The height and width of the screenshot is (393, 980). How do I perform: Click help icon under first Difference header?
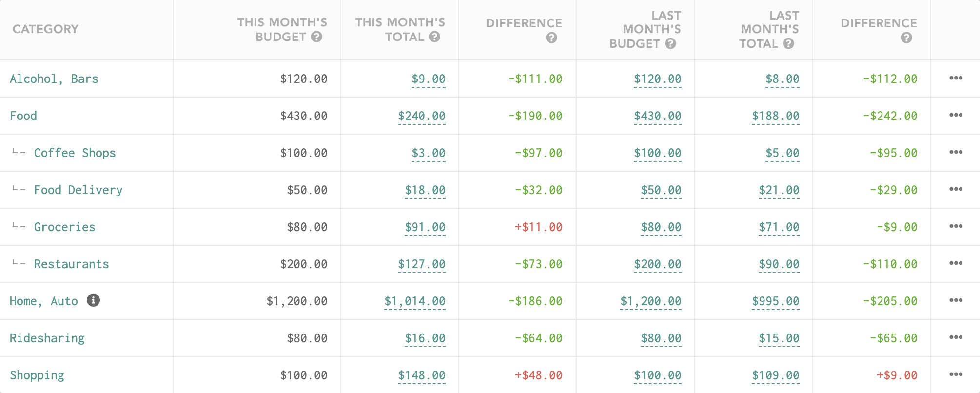click(551, 38)
